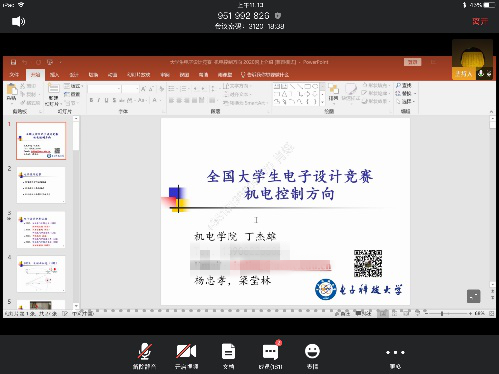Toggle text Shadow formatting
Viewport: 499px width, 374px height.
pyautogui.click(x=114, y=100)
